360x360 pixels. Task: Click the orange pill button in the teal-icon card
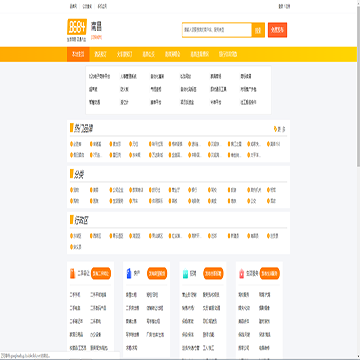point(213,273)
